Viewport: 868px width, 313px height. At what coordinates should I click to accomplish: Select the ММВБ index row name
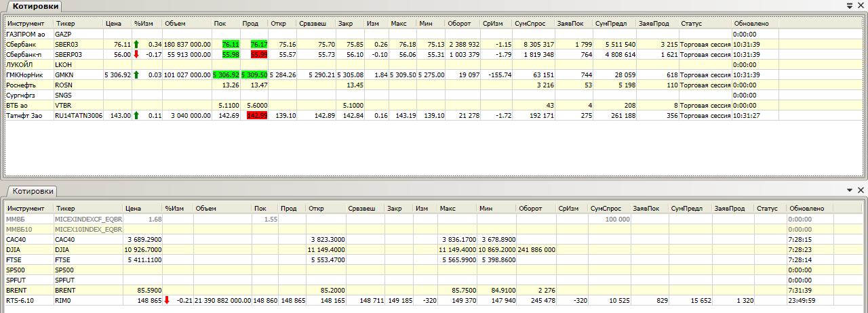[x=29, y=219]
